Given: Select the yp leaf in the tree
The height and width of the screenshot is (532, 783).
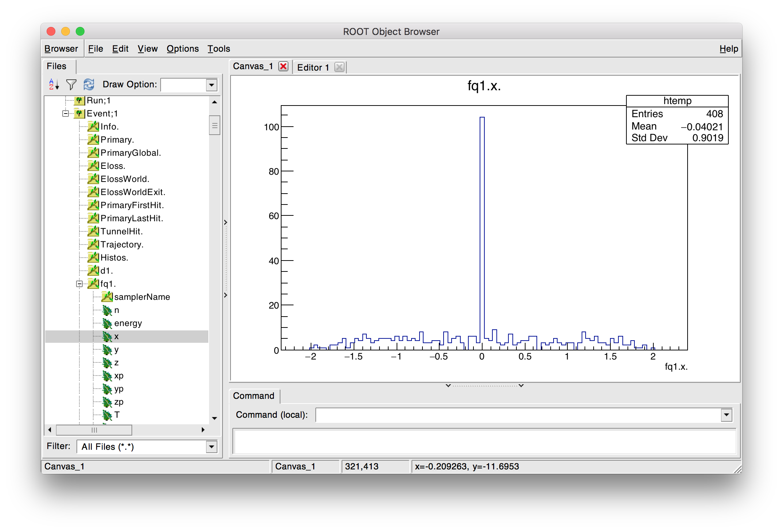Looking at the screenshot, I should click(x=119, y=389).
